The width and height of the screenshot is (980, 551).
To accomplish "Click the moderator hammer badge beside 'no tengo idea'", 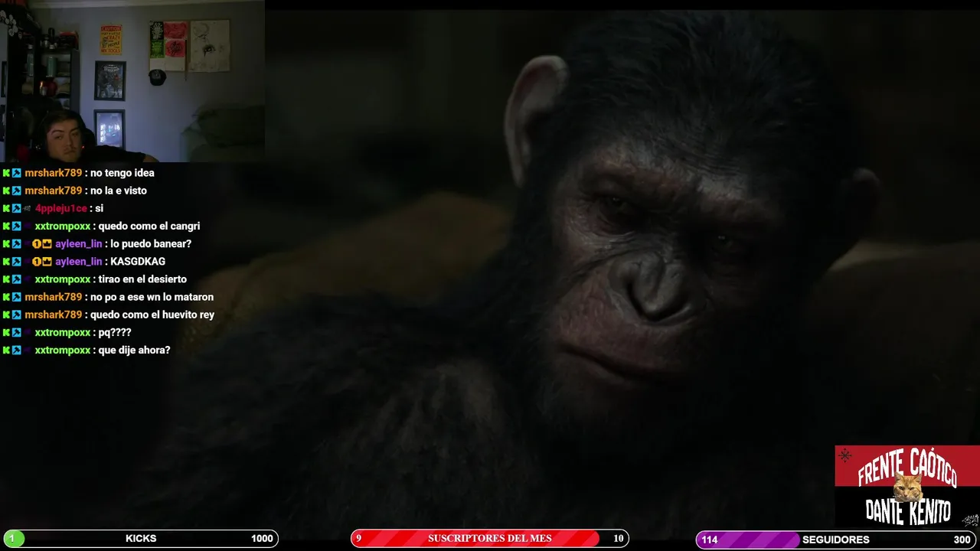I will [16, 173].
